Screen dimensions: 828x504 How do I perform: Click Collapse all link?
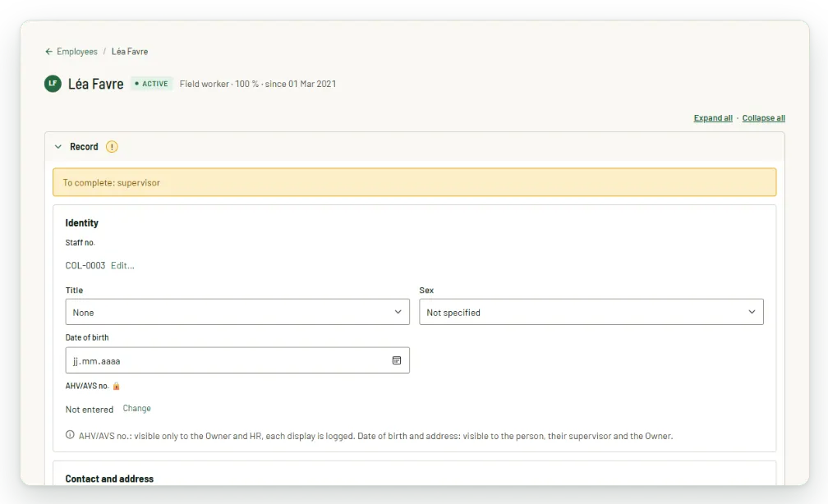coord(764,118)
